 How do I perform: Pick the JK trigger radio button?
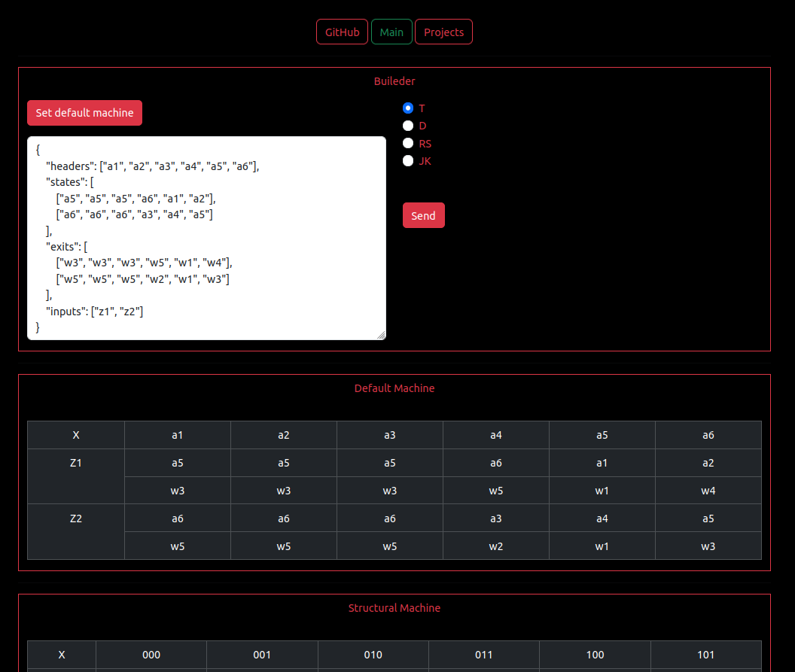tap(408, 160)
